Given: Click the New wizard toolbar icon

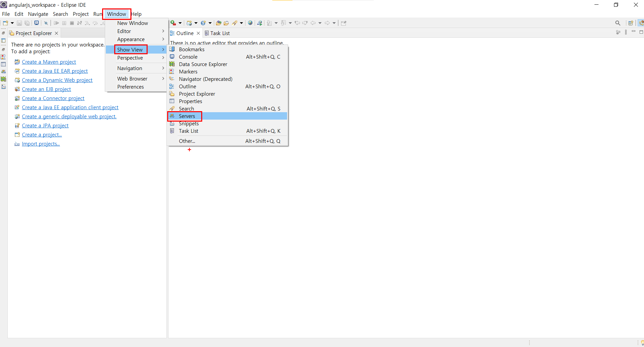Looking at the screenshot, I should point(5,23).
